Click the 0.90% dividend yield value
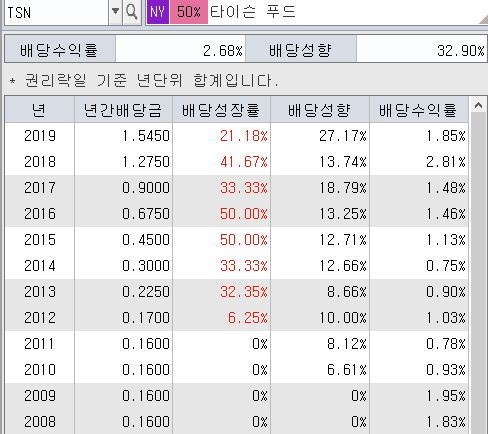Viewport: 488px width, 434px height. (x=446, y=292)
